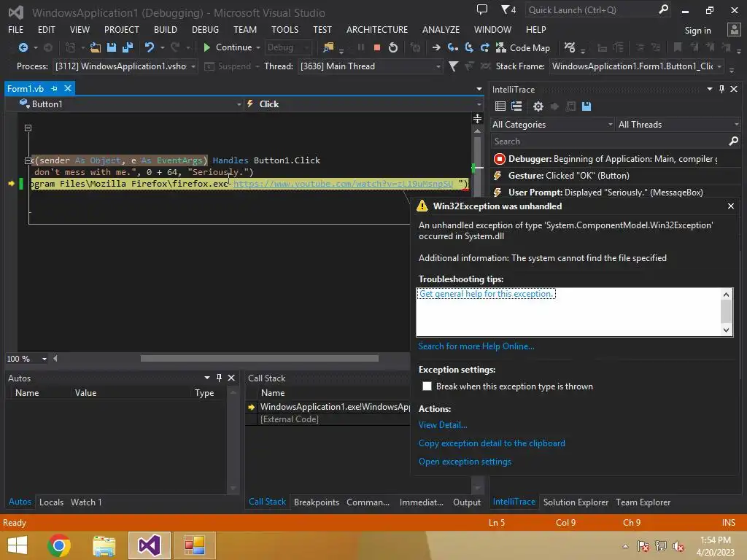Click the Continue button
The width and height of the screenshot is (747, 560).
point(228,47)
